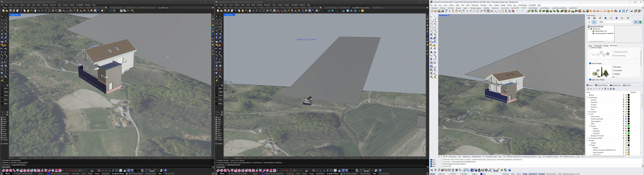Image resolution: width=644 pixels, height=175 pixels.
Task: Open Perspective viewport dropdown arrow in right window
Action: 449,15
